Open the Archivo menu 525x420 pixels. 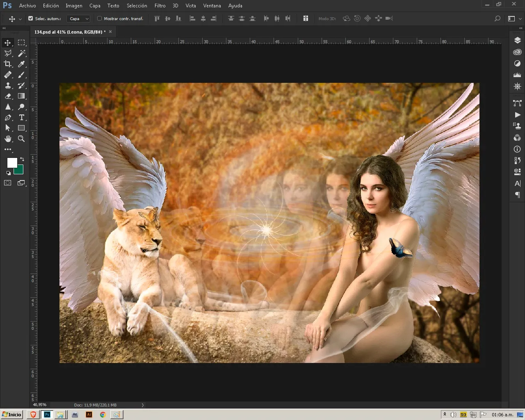[x=27, y=6]
